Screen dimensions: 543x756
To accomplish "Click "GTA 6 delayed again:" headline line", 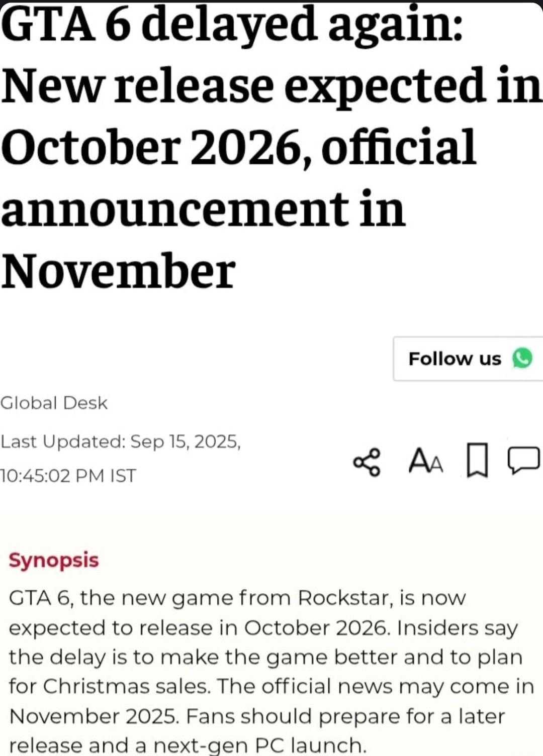I will coord(232,25).
